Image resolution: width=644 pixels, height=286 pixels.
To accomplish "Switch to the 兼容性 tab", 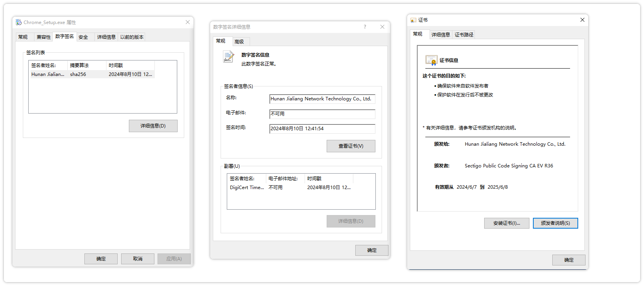I will (x=43, y=37).
